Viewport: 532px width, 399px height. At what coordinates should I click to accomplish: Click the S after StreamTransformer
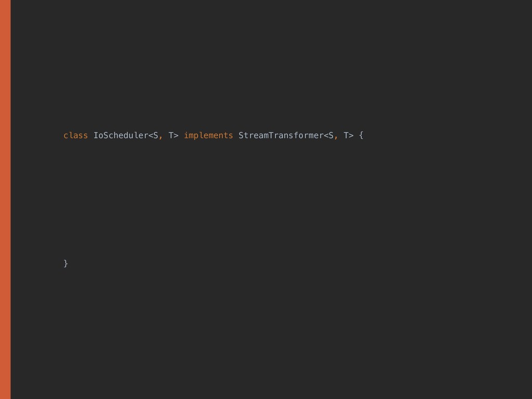point(331,136)
